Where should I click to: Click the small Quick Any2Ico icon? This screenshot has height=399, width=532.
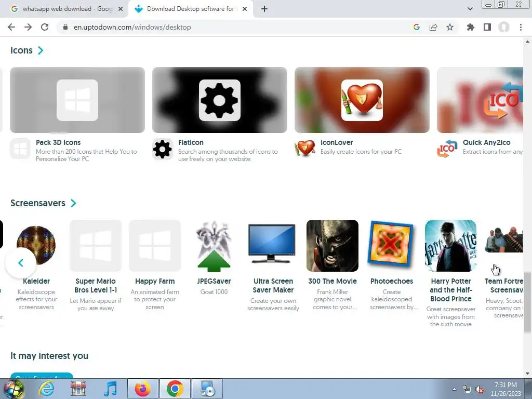coord(447,149)
